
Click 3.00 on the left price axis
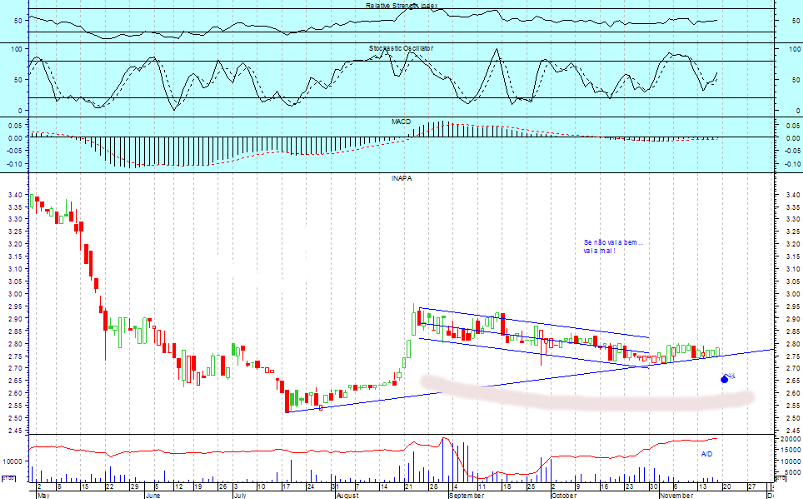pos(15,294)
